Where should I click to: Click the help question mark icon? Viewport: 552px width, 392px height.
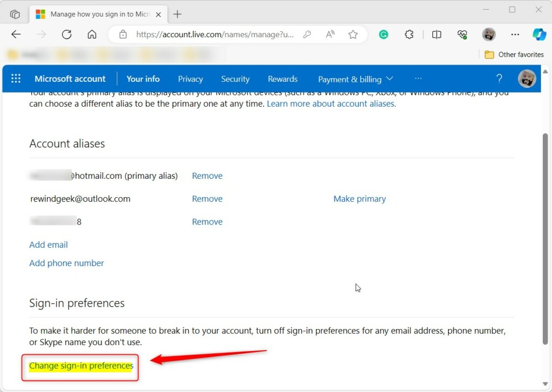tap(499, 79)
